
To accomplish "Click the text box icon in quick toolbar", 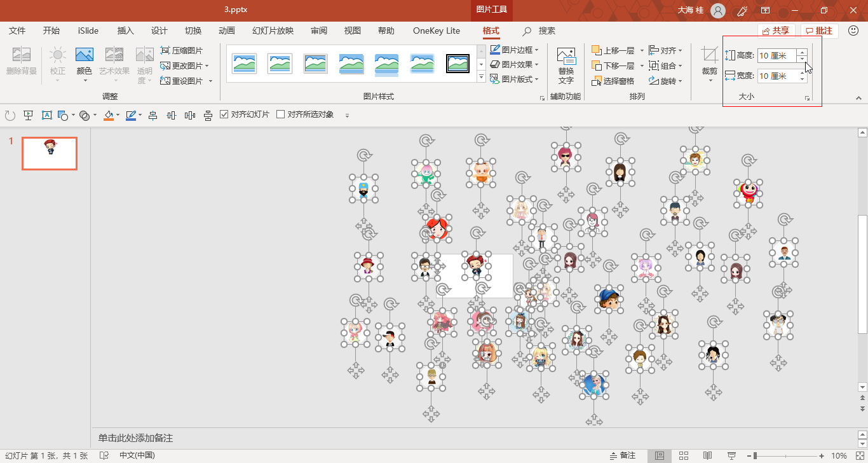I will click(x=46, y=115).
